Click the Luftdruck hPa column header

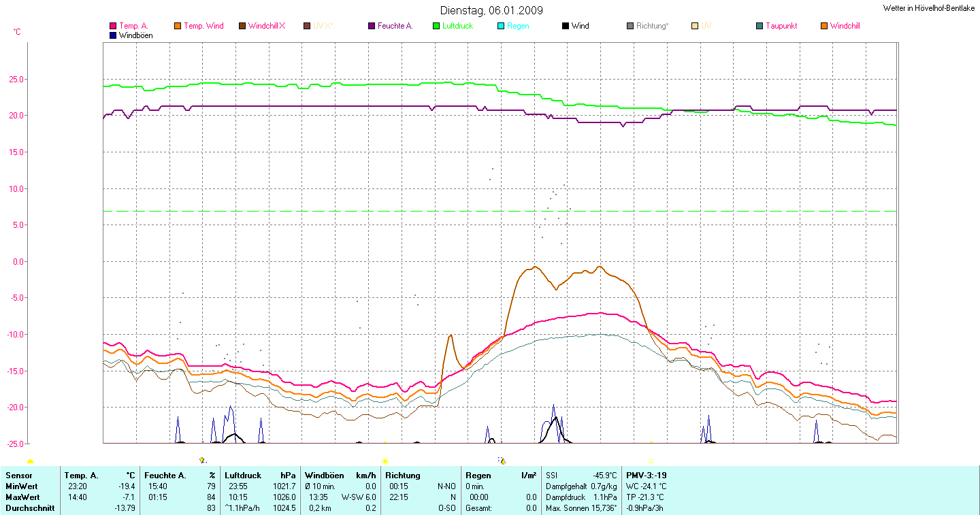261,476
